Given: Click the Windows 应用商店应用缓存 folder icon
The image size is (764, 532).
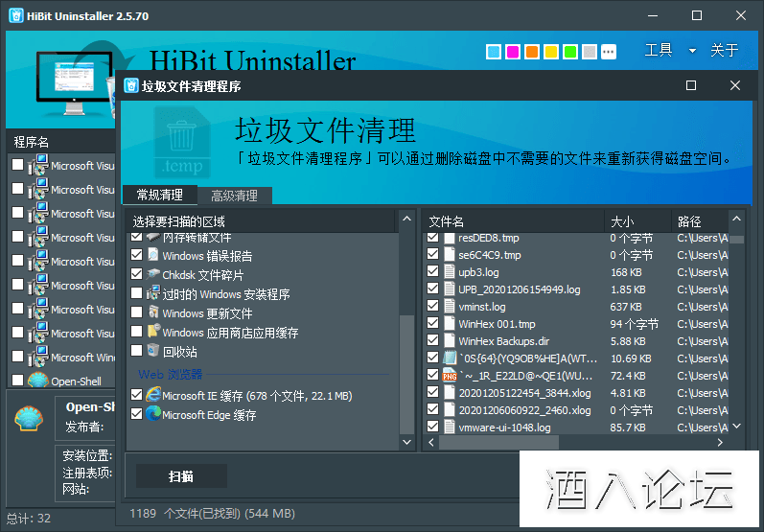Looking at the screenshot, I should (152, 333).
